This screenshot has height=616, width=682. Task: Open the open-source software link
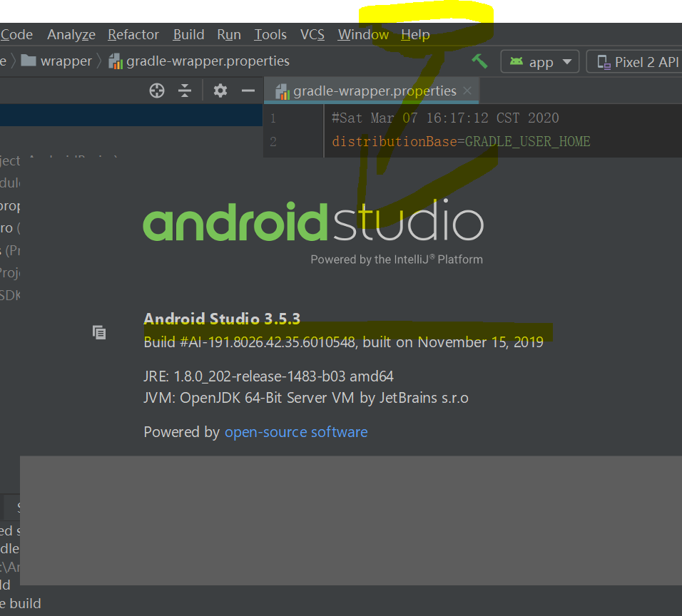296,432
